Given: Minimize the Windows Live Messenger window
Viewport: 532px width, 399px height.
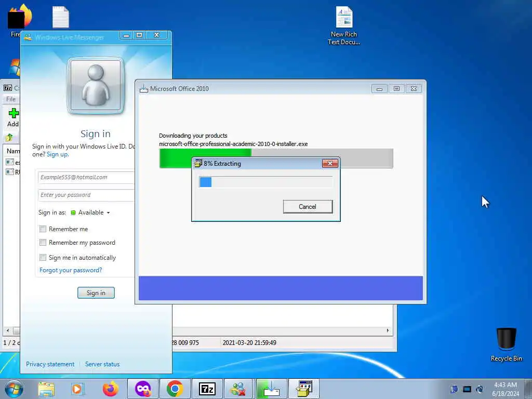Looking at the screenshot, I should (126, 35).
